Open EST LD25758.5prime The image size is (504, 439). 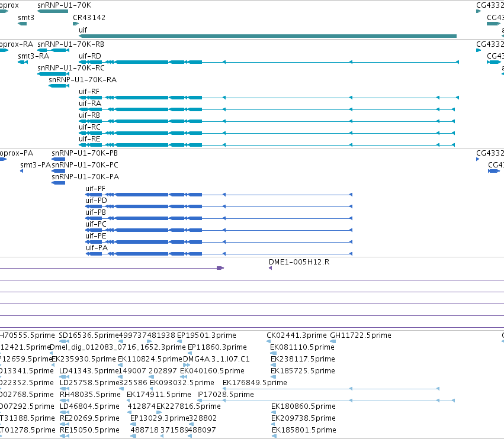(89, 383)
